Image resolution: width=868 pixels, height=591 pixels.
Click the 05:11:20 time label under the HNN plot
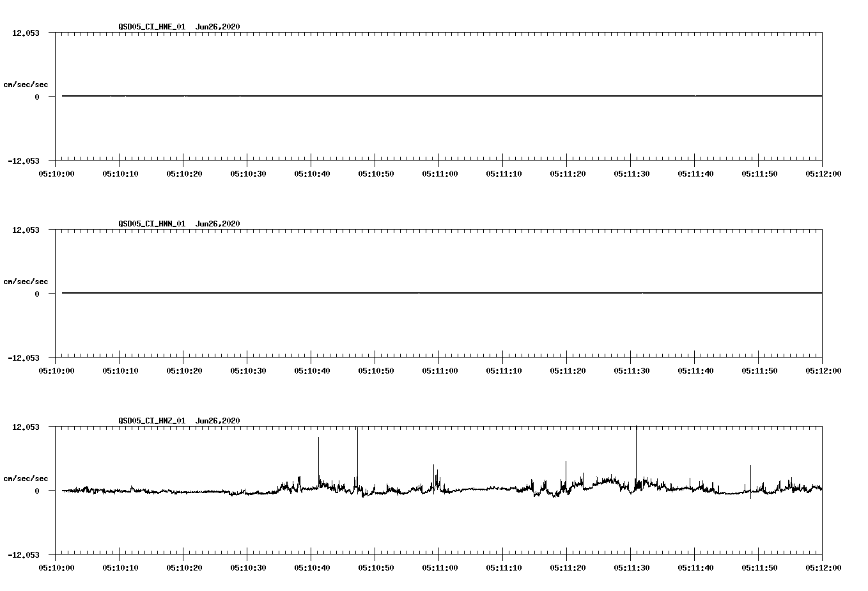point(568,370)
